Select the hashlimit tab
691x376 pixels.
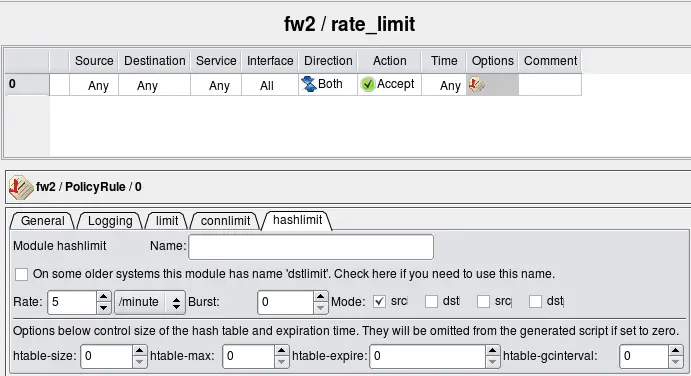(297, 220)
